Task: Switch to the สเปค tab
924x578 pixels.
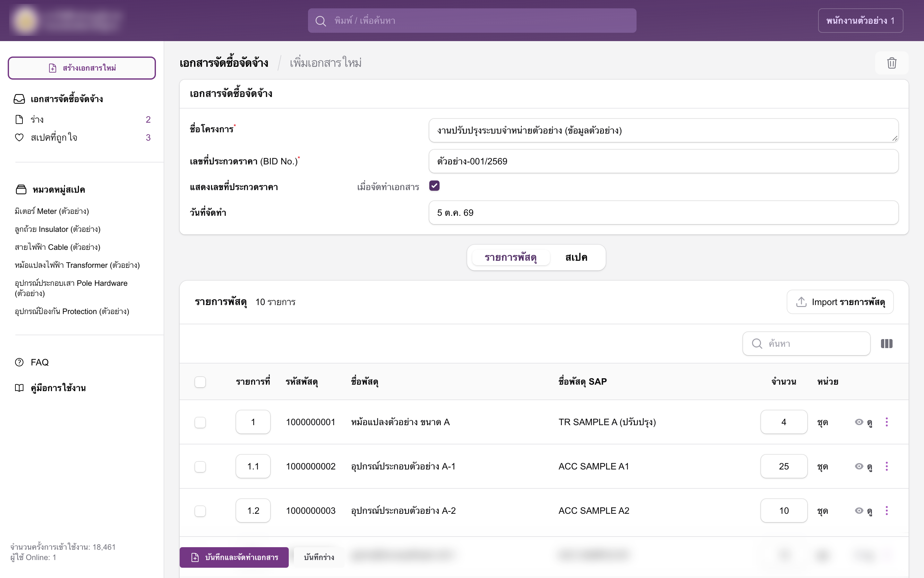Action: [576, 257]
